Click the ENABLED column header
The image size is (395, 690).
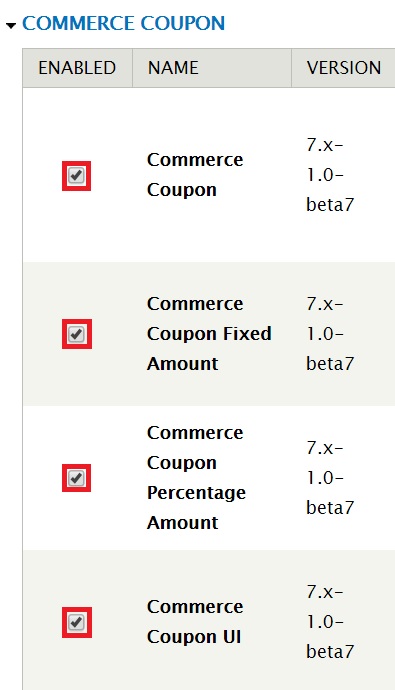pos(77,68)
